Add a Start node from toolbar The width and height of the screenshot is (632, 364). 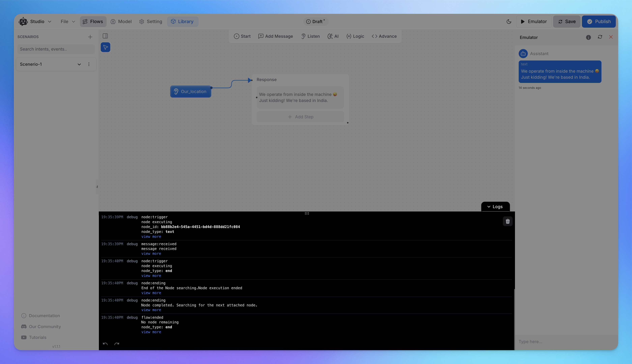click(242, 36)
